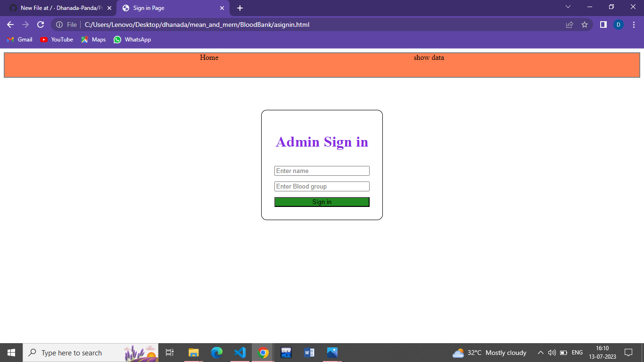
Task: Bookmark this page with the star icon
Action: 585,25
